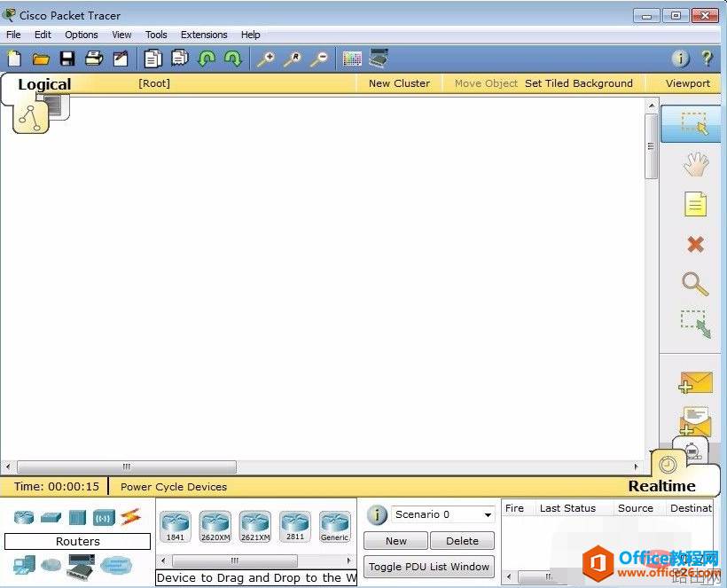Click Power Cycle Devices
Screen dimensions: 727x588
174,487
